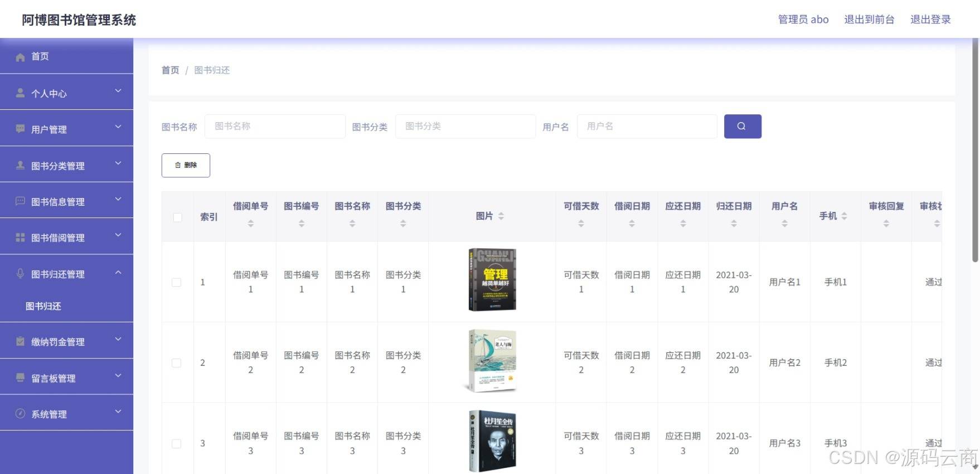Click the clipboard icon beside 缴纳罚金管理

[x=20, y=341]
